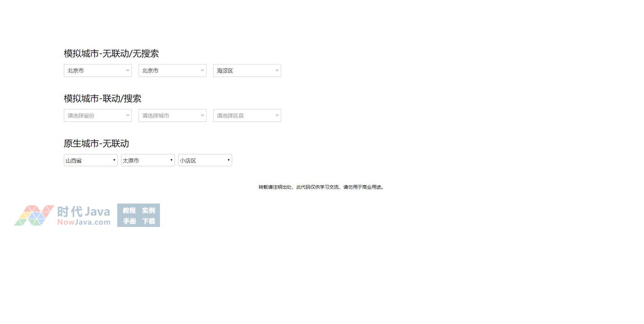
Task: Click 手册 in the watermark box
Action: (x=129, y=221)
